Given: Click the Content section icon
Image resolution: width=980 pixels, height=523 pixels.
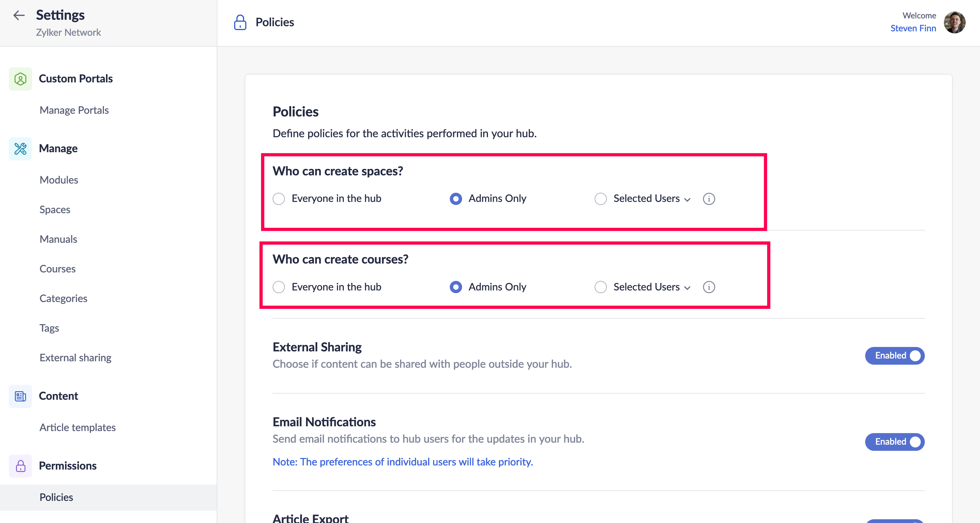Looking at the screenshot, I should point(20,396).
